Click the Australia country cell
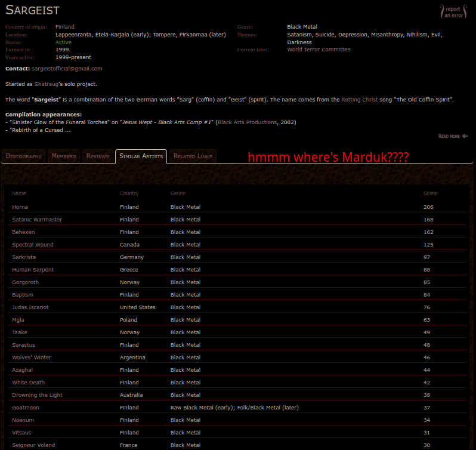This screenshot has width=476, height=450. coord(131,395)
